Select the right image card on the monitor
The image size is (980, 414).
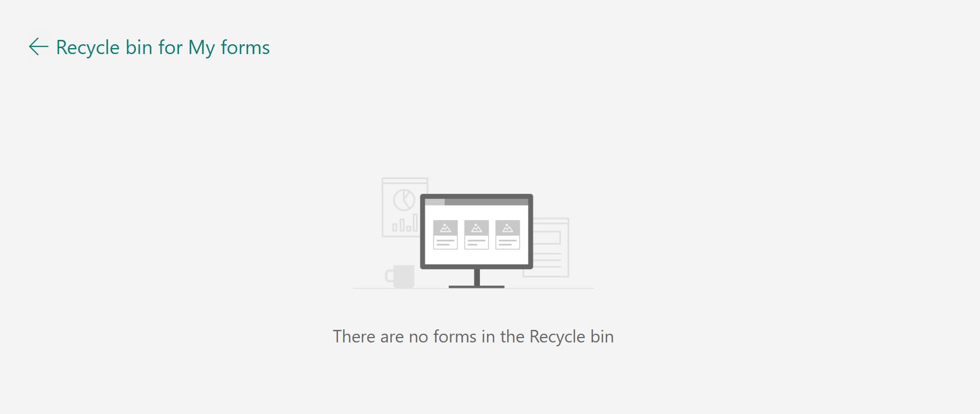point(508,235)
